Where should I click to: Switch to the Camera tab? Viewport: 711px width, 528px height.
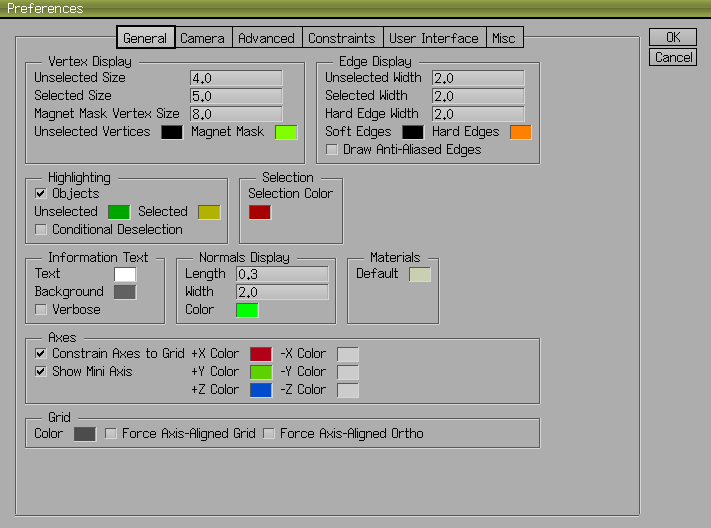point(203,38)
